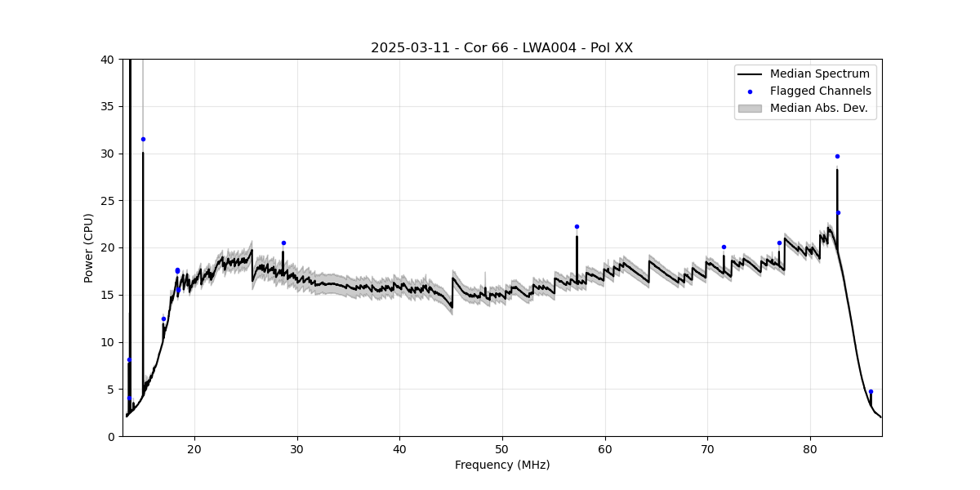Image resolution: width=980 pixels, height=490 pixels.
Task: Click the Median Spectrum black line legend marker
Action: (750, 74)
